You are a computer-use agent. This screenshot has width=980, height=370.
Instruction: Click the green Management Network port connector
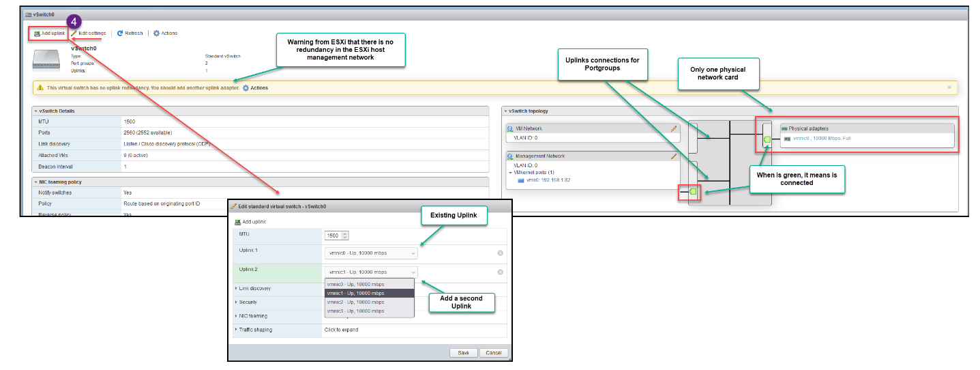click(x=694, y=192)
